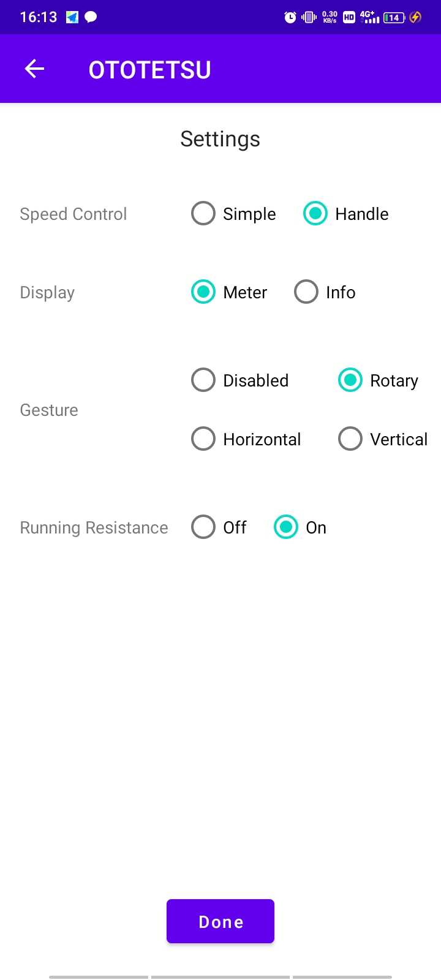Choose Horizontal gesture
Image resolution: width=441 pixels, height=980 pixels.
(x=203, y=439)
